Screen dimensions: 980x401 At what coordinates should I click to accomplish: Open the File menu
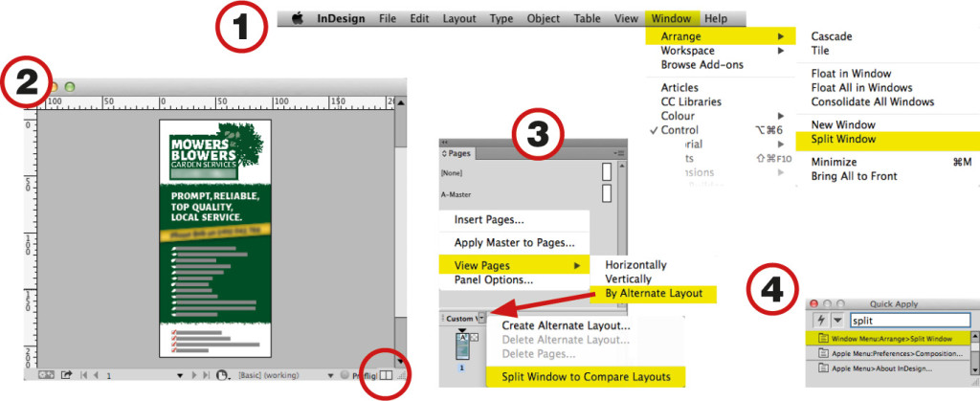(x=389, y=19)
